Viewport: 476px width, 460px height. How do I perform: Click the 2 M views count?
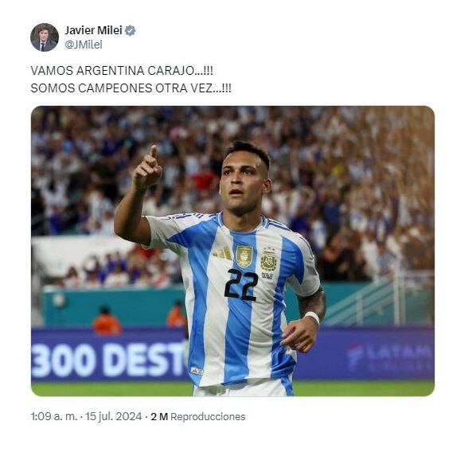[x=159, y=416]
